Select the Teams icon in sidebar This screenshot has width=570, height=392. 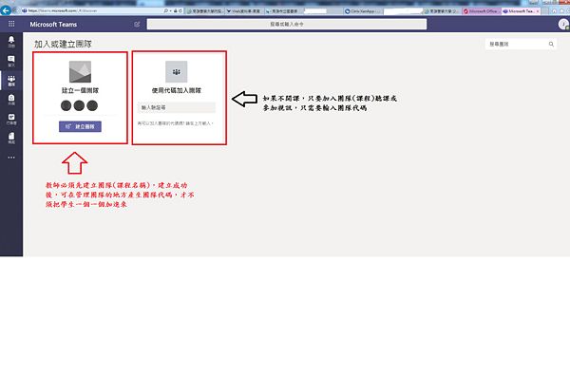10,82
